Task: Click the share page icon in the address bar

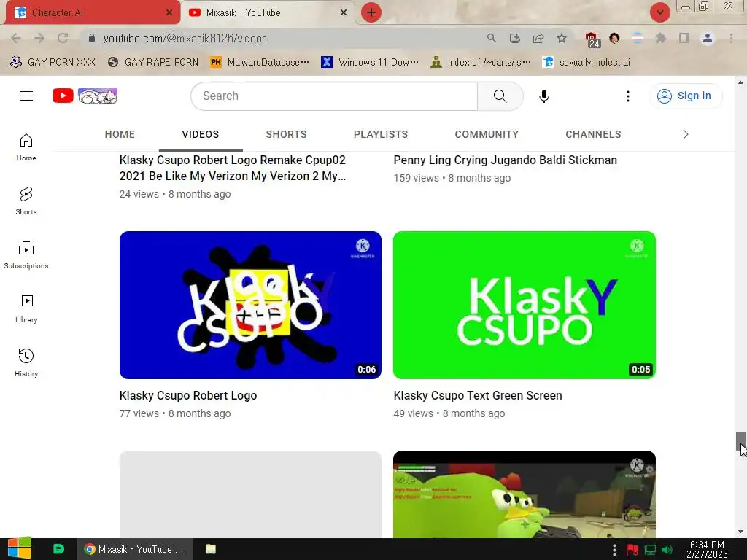Action: [x=538, y=38]
